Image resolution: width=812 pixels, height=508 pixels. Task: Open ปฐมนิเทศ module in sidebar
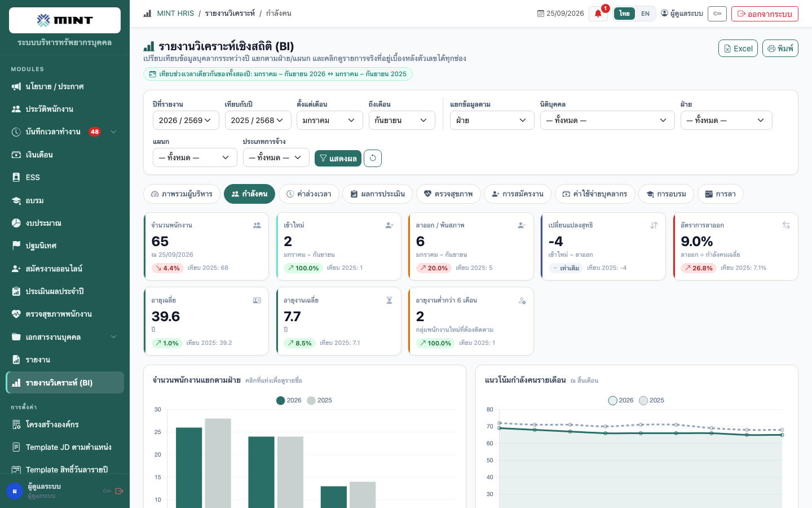point(65,246)
